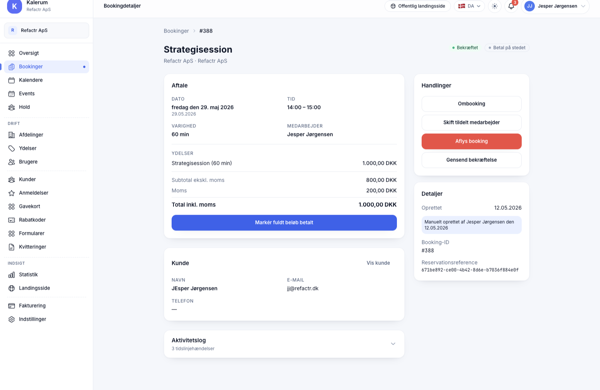Viewport: 600px width, 390px height.
Task: Click the Kalerum logo icon
Action: (15, 6)
